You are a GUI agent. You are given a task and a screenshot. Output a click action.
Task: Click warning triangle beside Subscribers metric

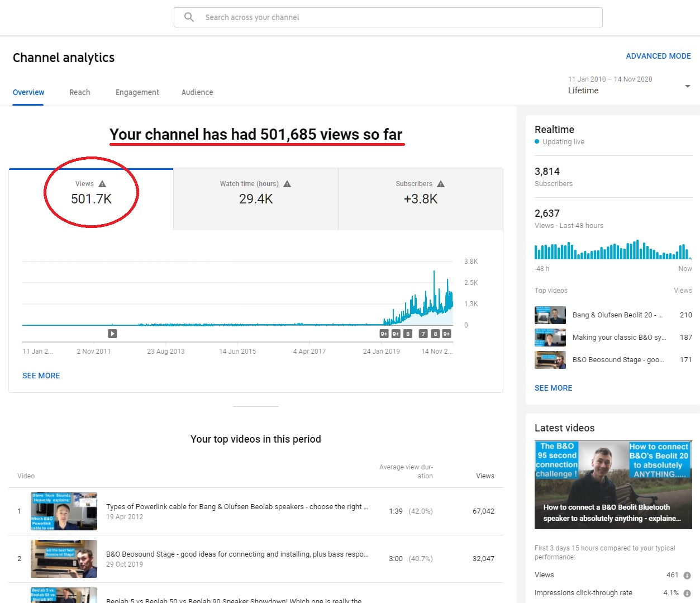click(441, 184)
